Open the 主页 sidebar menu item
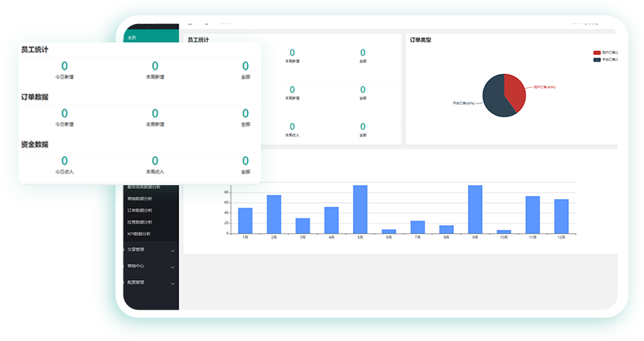 [132, 37]
